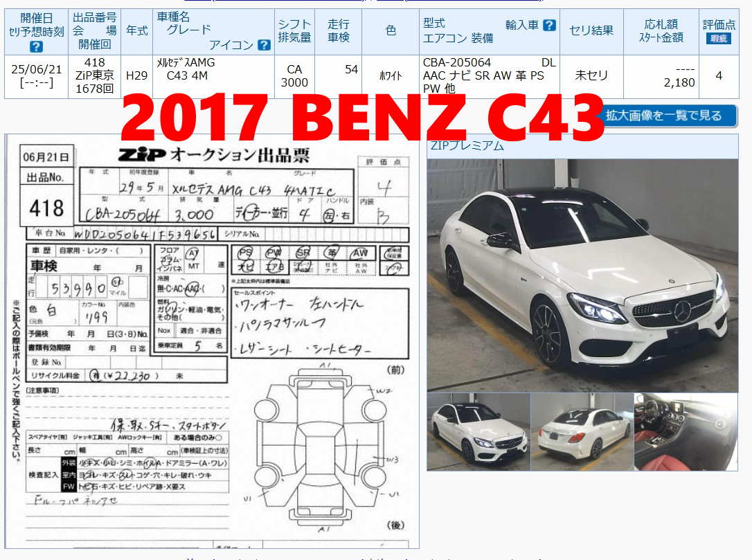This screenshot has width=752, height=560.
Task: Click the 応札額 ｽﾀｰﾄ金額 header
Action: (x=661, y=30)
